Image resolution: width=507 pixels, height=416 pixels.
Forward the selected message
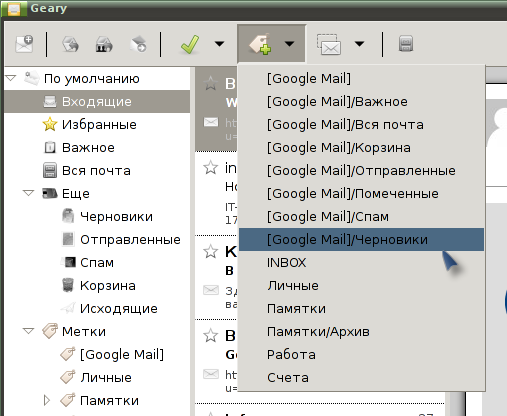point(138,44)
